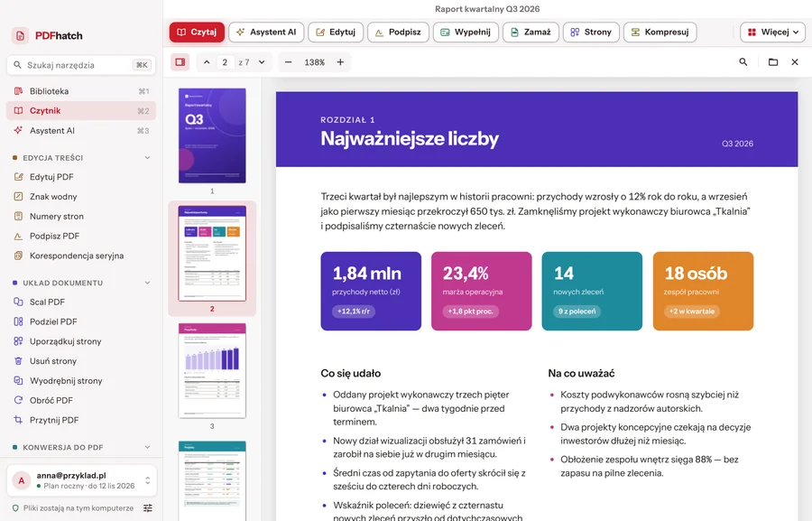The image size is (812, 521).
Task: Open the Znak wodny tool
Action: coord(81,197)
